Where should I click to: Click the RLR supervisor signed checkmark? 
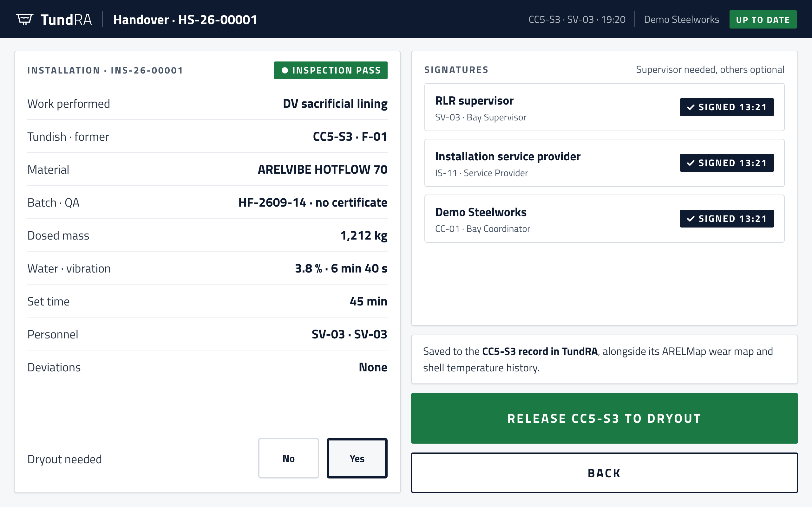tap(691, 107)
